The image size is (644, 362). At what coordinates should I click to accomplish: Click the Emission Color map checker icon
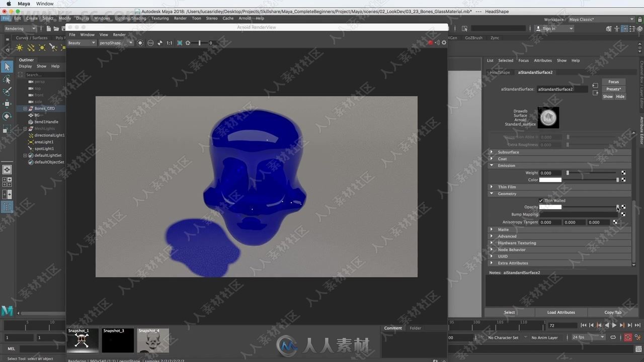(623, 179)
